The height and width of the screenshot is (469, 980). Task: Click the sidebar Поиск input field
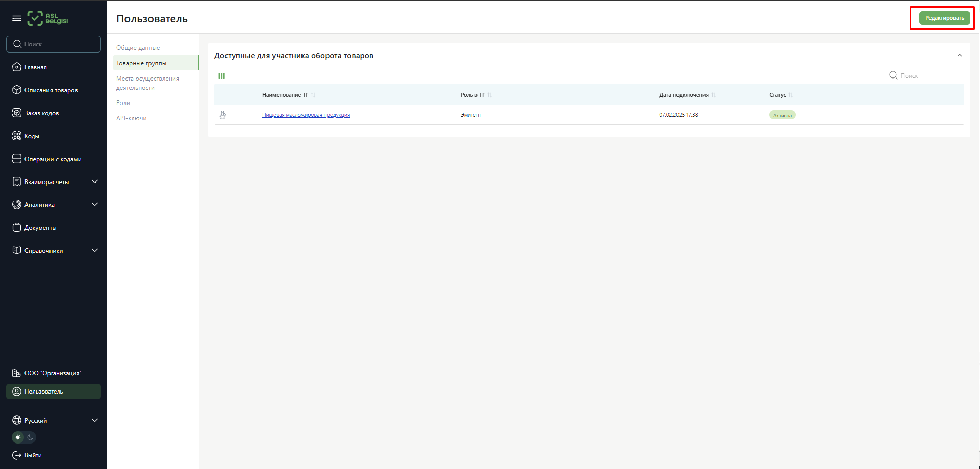click(x=54, y=44)
